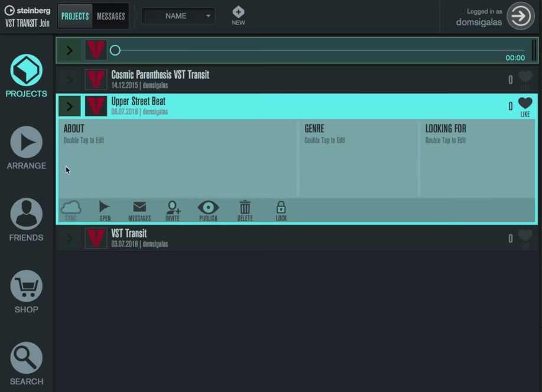Invite a collaborator with Invite icon
542x392 pixels.
click(x=173, y=211)
